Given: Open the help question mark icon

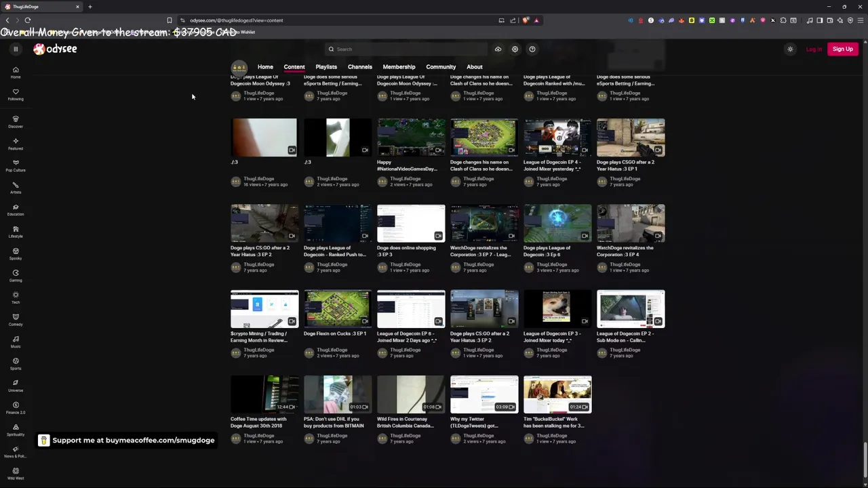Looking at the screenshot, I should pyautogui.click(x=532, y=49).
